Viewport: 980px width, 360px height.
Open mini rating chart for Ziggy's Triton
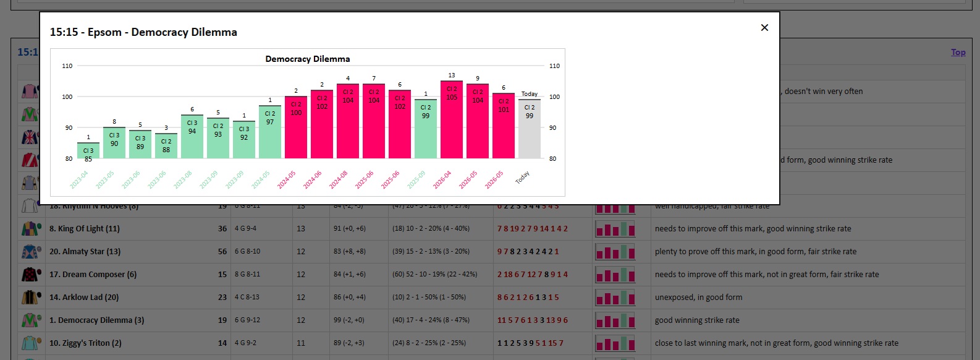click(615, 343)
